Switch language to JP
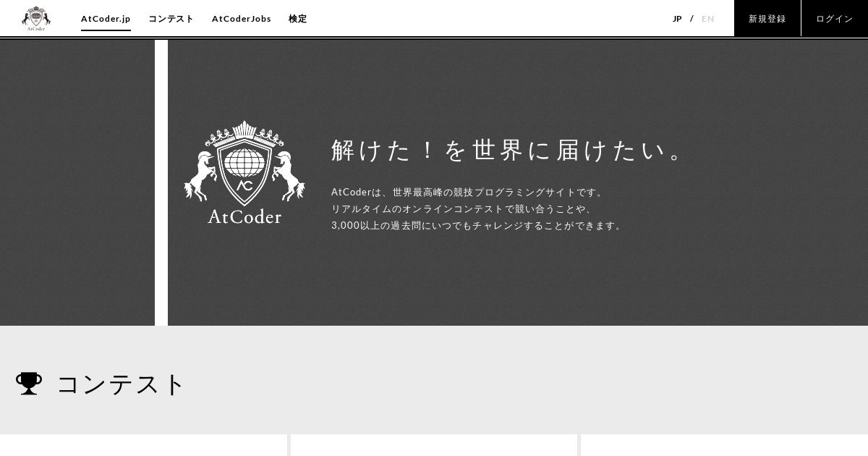Viewport: 868px width, 456px height. (677, 19)
